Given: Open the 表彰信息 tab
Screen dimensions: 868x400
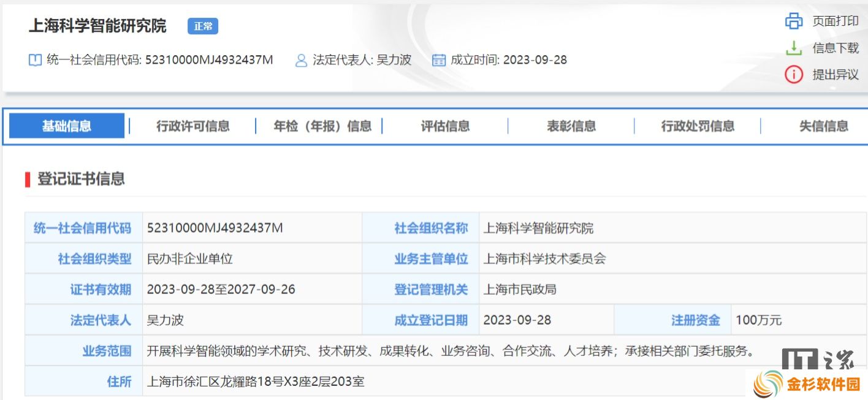Looking at the screenshot, I should pos(571,126).
